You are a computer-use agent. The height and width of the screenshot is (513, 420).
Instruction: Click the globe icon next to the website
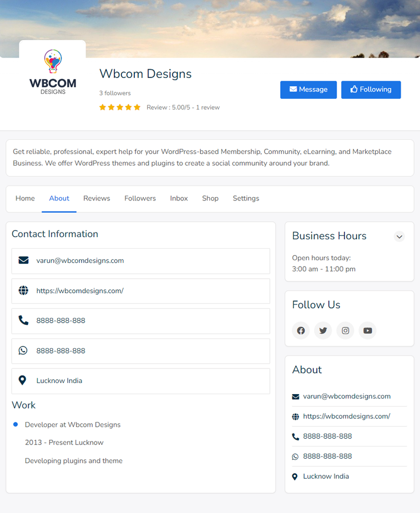pyautogui.click(x=23, y=291)
